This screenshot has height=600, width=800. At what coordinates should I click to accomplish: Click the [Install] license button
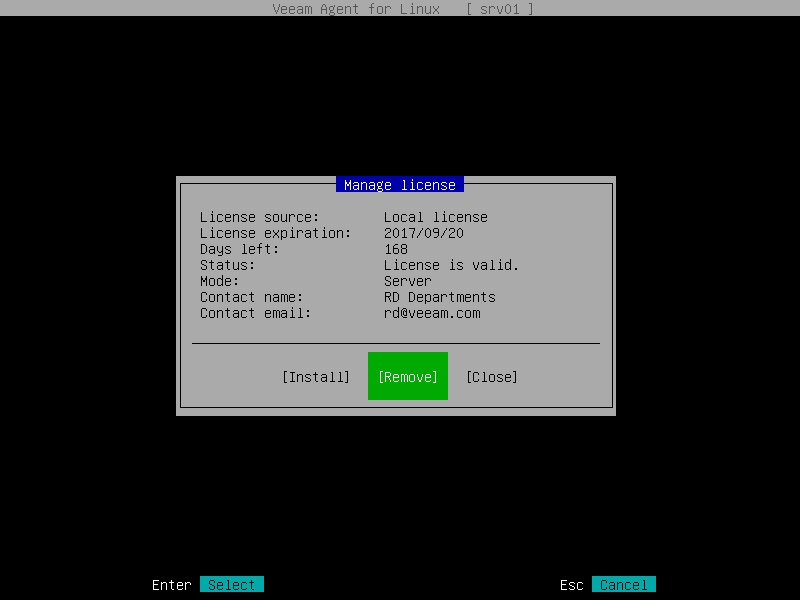316,377
